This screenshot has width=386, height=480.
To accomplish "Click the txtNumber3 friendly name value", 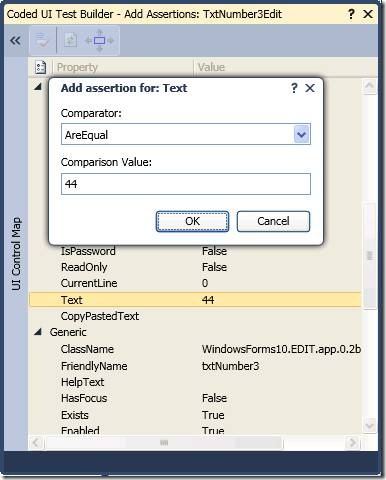I will click(230, 366).
